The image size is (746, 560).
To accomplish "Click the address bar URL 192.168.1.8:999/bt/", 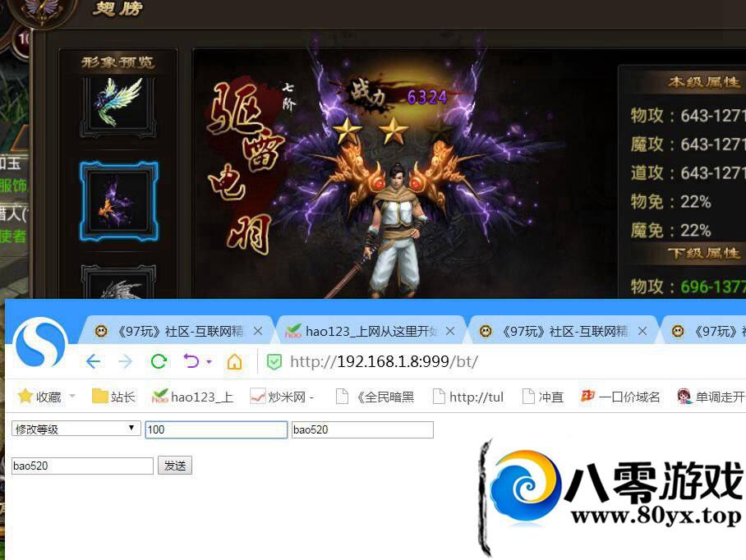I will click(x=384, y=362).
